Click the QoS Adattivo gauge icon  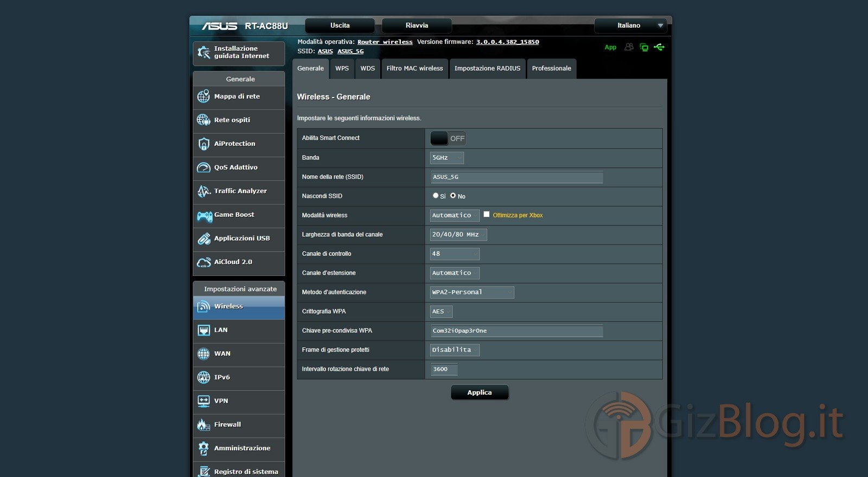203,167
